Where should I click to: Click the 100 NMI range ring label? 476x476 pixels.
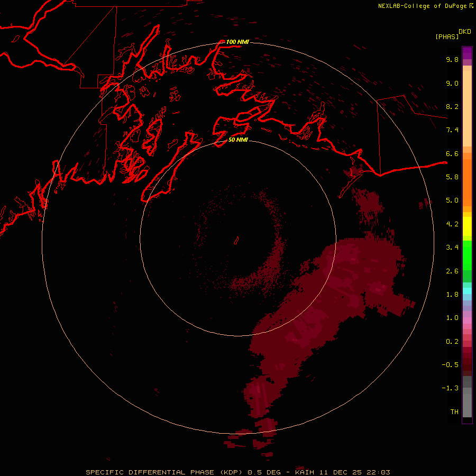237,42
